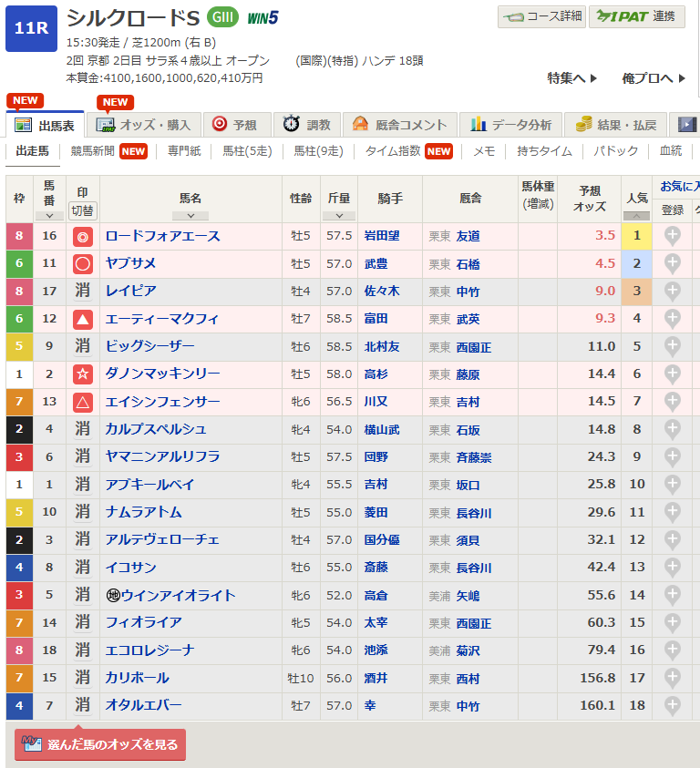Image resolution: width=700 pixels, height=768 pixels.
Task: Sort by 馬名 using its dropdown arrow
Action: click(190, 216)
